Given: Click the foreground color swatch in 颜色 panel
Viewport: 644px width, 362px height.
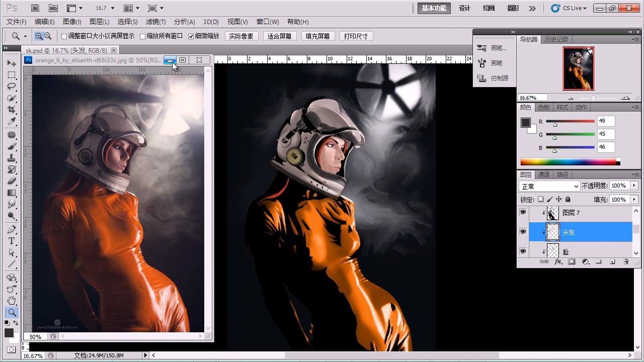Looking at the screenshot, I should tap(526, 123).
